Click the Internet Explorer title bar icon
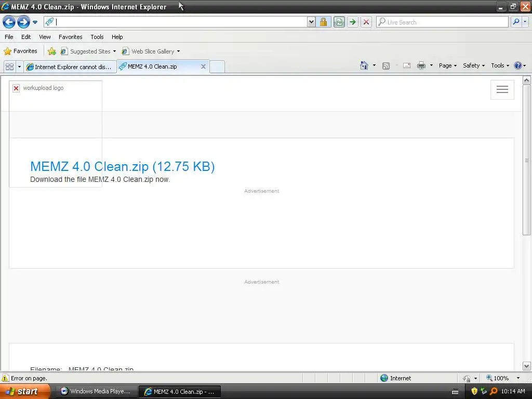 5,6
